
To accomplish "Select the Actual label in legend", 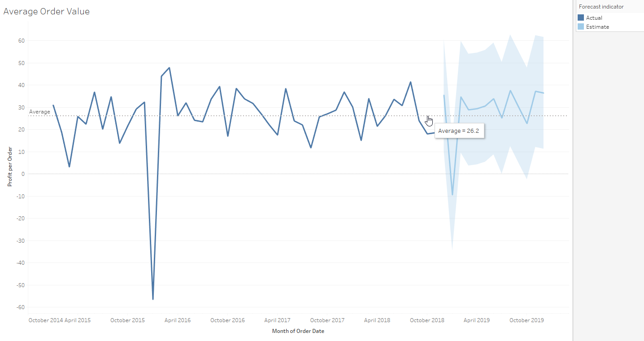I will click(594, 18).
